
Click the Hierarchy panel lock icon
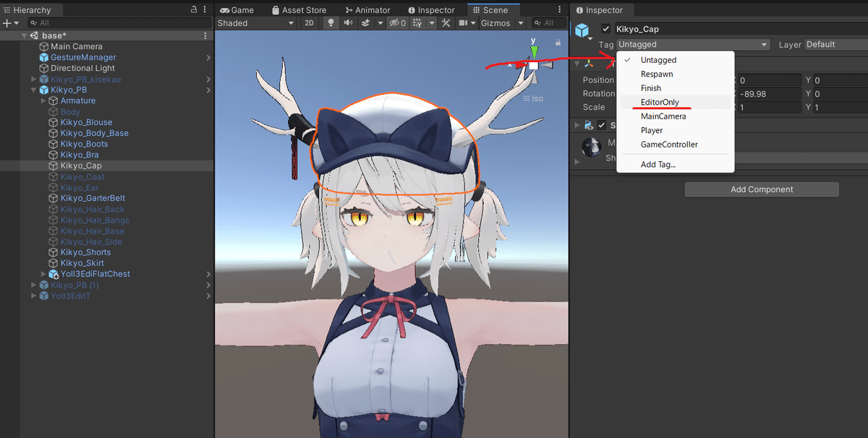coord(194,10)
